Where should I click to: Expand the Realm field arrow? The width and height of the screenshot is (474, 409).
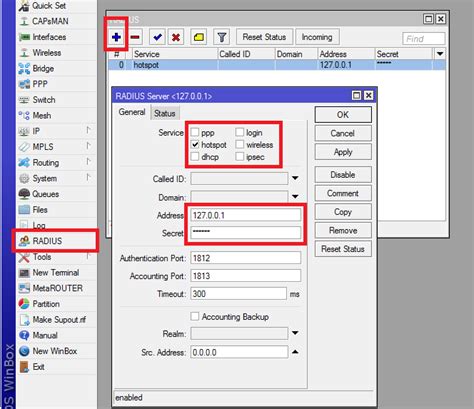295,333
